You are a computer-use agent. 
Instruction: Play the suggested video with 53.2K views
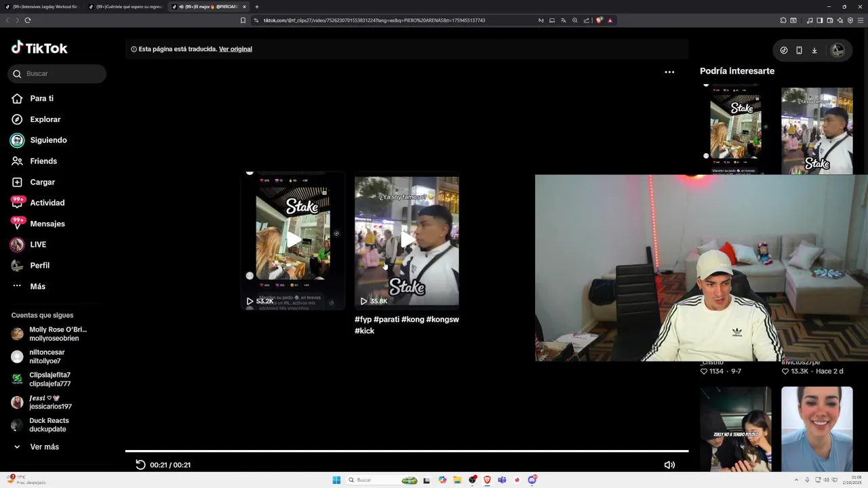[293, 241]
